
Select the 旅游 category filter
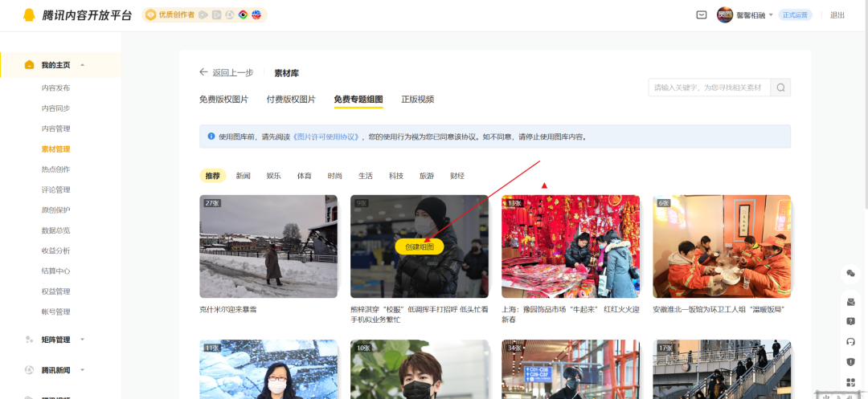[426, 176]
